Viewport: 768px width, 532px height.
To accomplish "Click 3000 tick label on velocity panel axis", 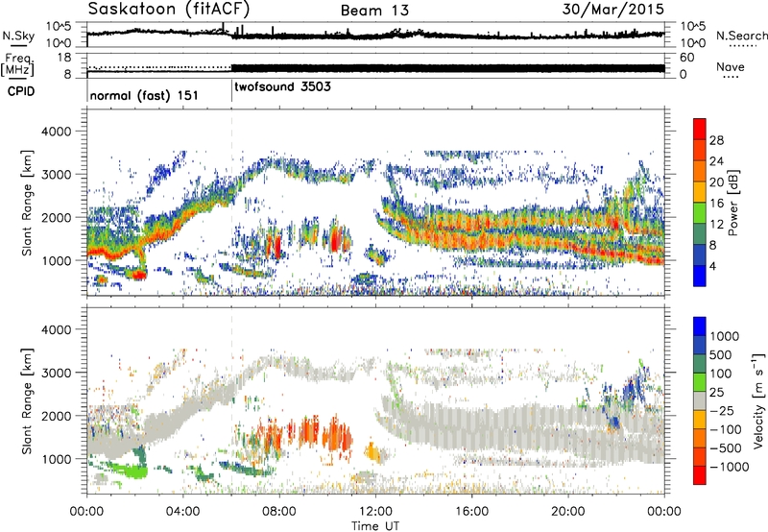I will coord(56,373).
